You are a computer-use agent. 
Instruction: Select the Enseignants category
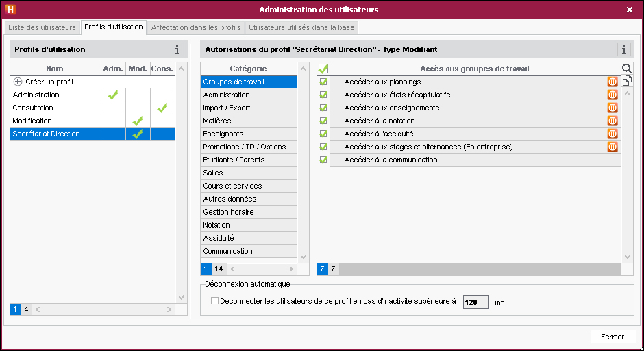tap(249, 134)
